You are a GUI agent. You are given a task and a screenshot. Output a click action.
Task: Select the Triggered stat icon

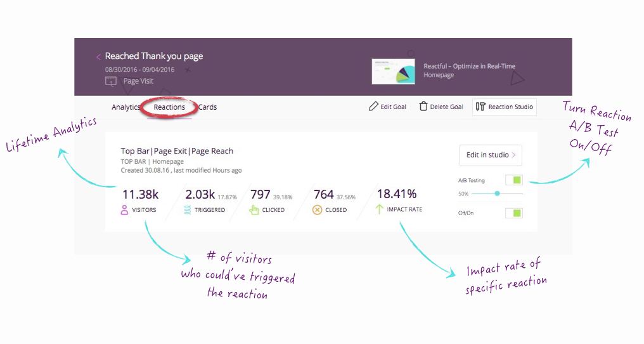(188, 210)
